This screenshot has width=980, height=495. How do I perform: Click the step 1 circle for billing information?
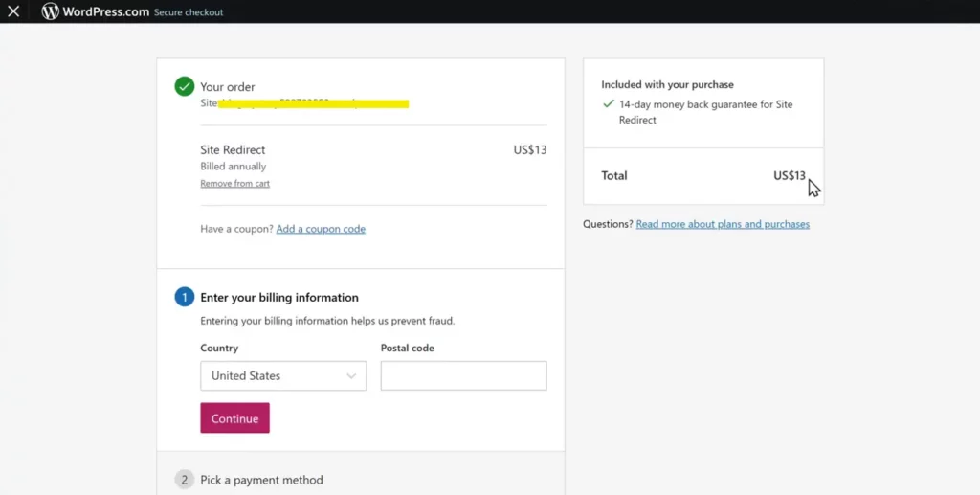coord(185,297)
